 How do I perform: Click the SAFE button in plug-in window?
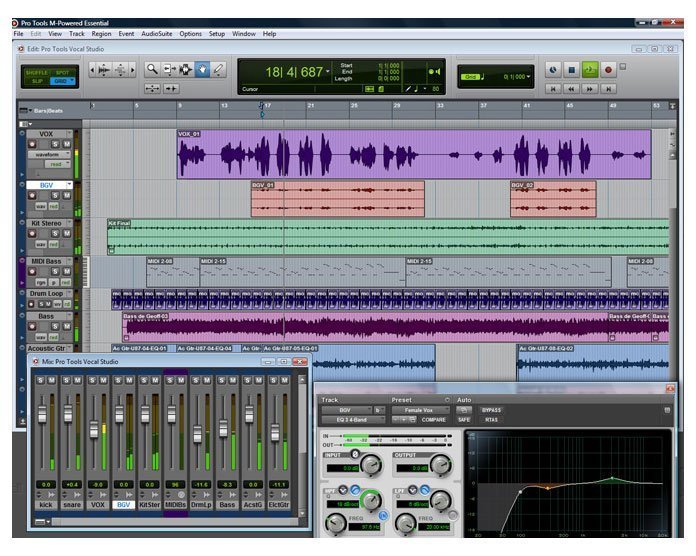(x=463, y=419)
